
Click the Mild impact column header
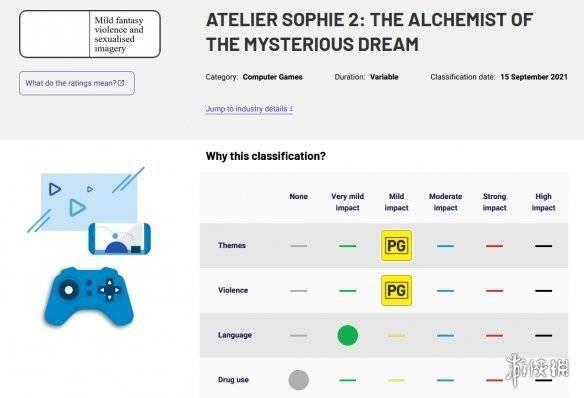pyautogui.click(x=396, y=202)
